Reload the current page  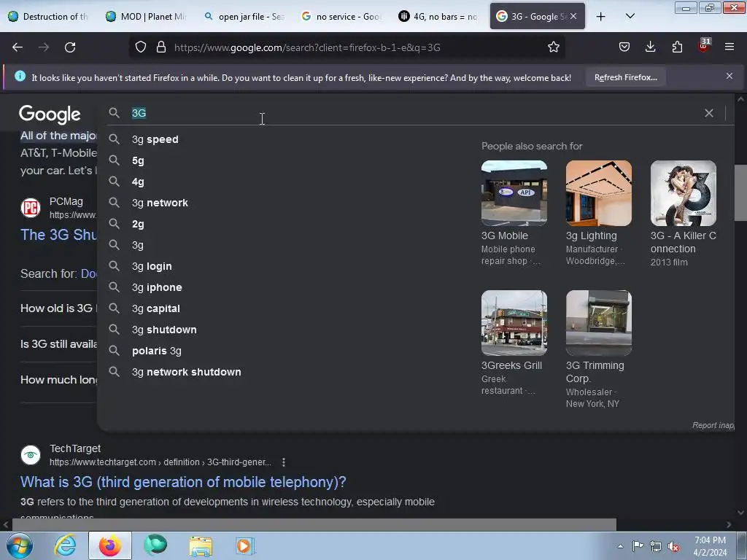coord(70,47)
